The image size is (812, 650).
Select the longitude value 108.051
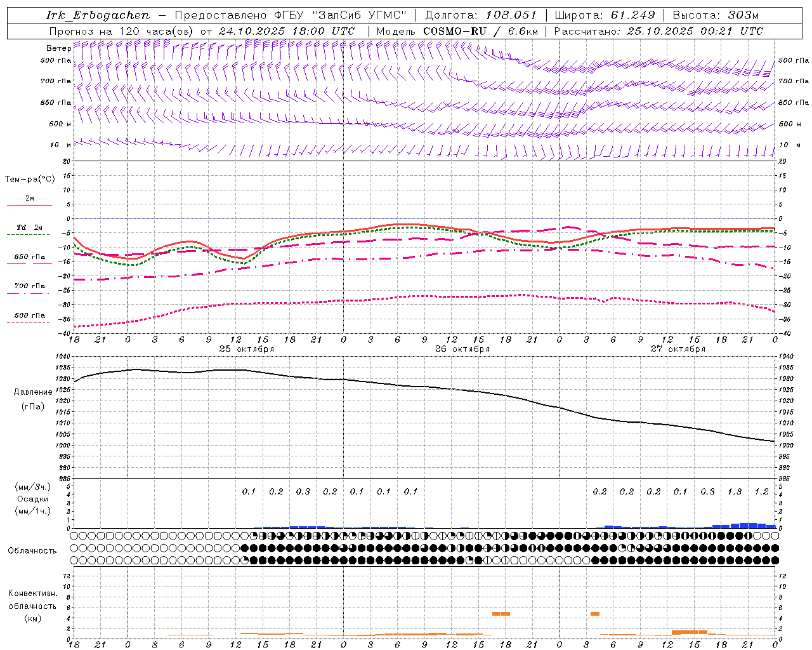coord(511,15)
